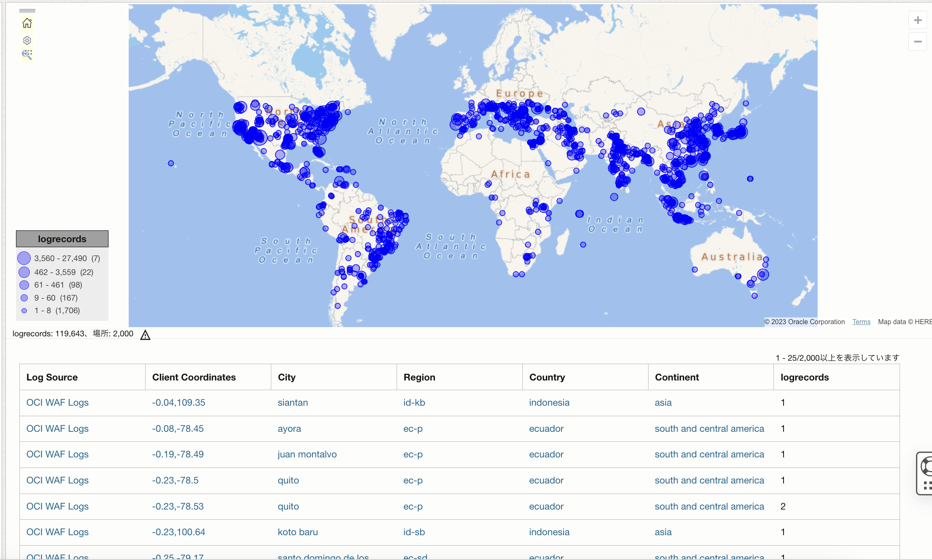This screenshot has height=560, width=932.
Task: Open the Terms link on the map
Action: [861, 322]
